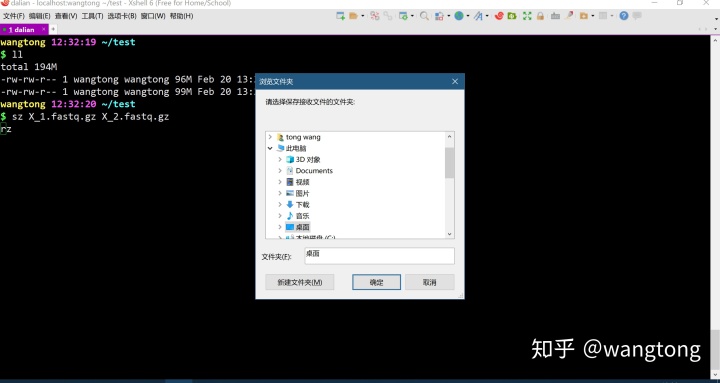Select tong wang in folder tree
The image size is (720, 383).
point(303,137)
